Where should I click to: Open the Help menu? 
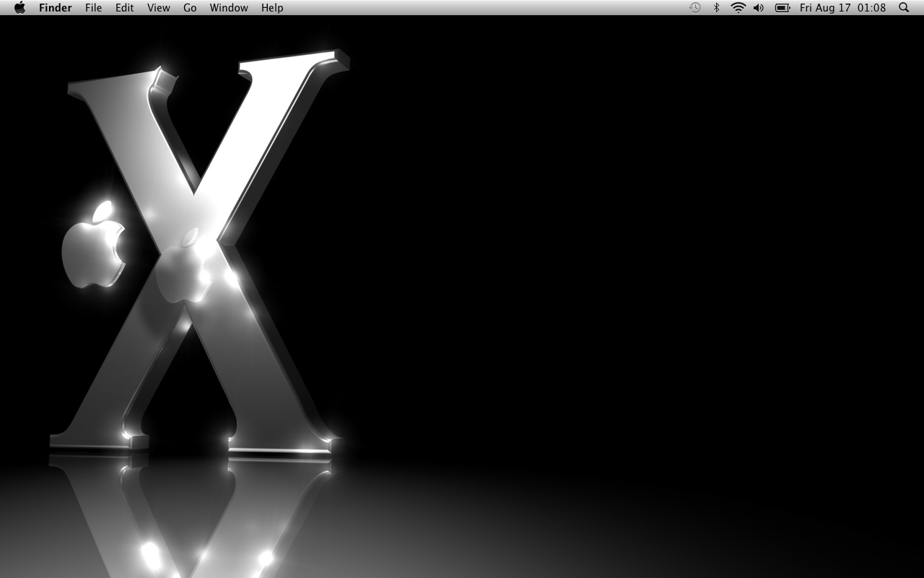[272, 8]
